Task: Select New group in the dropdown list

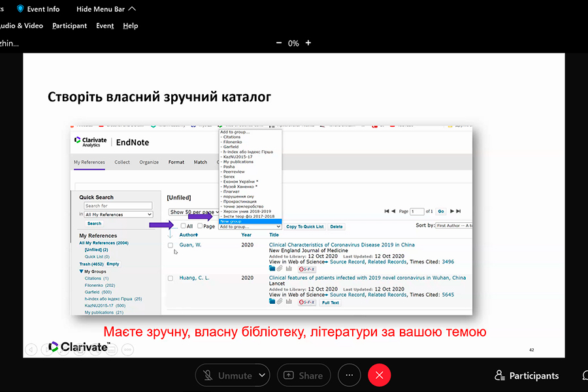Action: [x=231, y=221]
